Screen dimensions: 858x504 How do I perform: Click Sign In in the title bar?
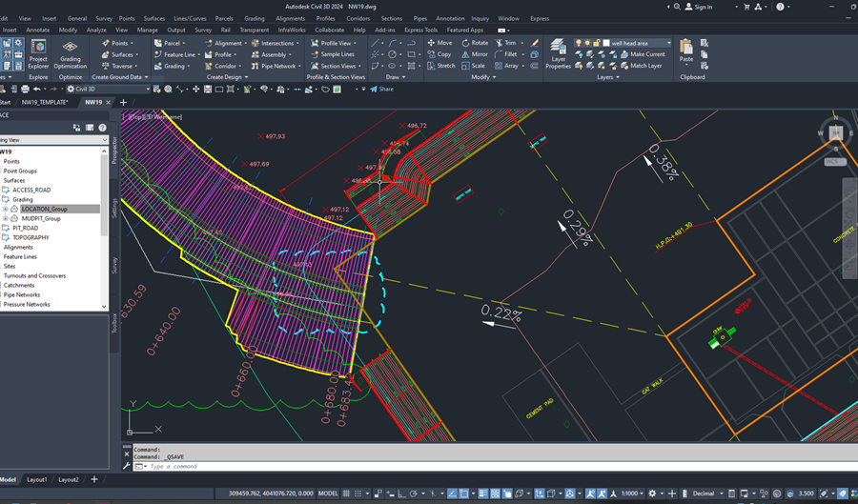703,7
